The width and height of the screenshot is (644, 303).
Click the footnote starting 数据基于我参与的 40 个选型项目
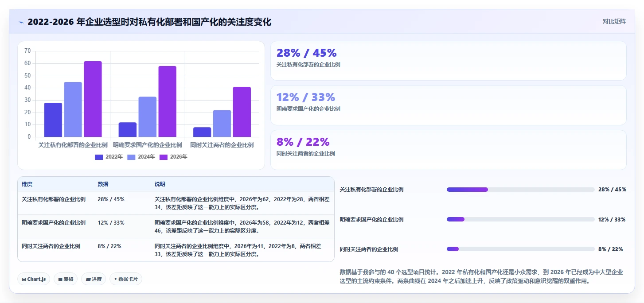tap(481, 276)
